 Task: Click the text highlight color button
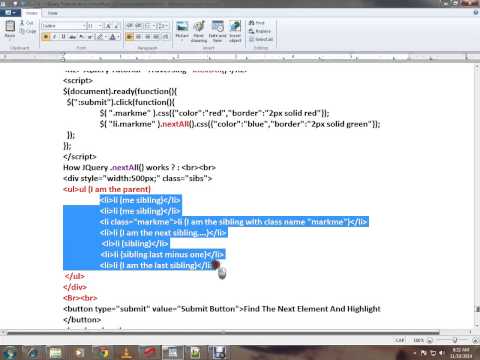tap(100, 37)
